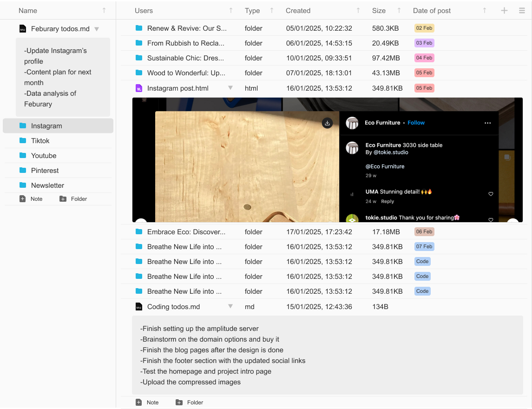Follow Eco Furniture in the preview
The width and height of the screenshot is (532, 409).
(416, 123)
